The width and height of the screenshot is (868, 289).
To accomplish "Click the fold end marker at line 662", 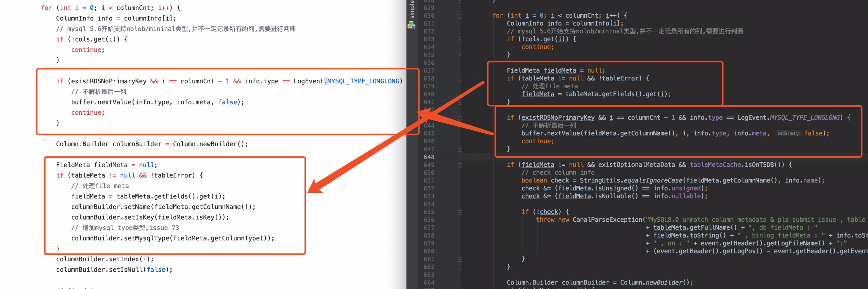I will [x=460, y=267].
